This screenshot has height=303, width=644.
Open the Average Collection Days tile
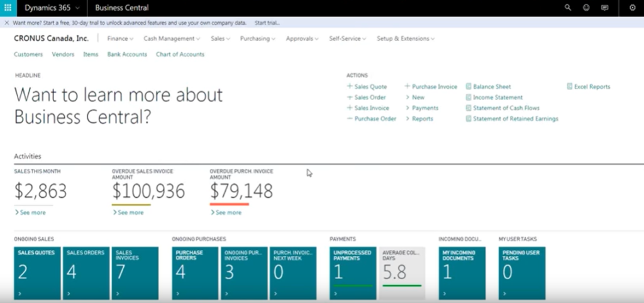tap(402, 273)
